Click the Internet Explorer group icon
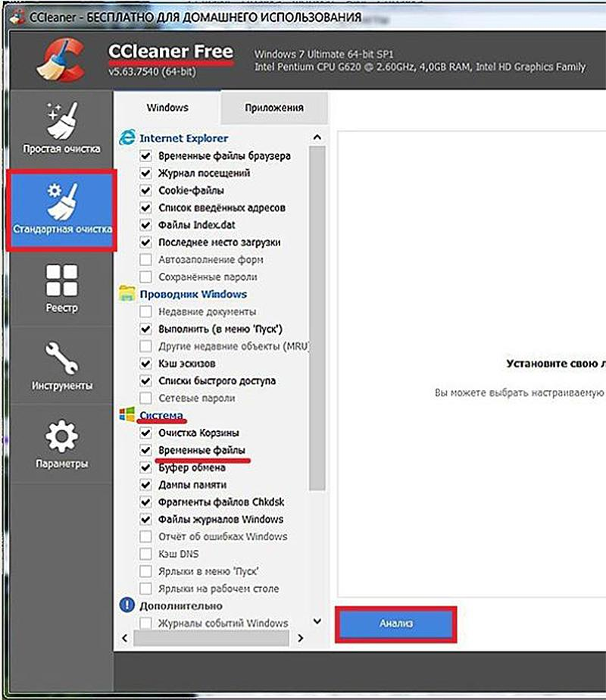 pyautogui.click(x=127, y=138)
